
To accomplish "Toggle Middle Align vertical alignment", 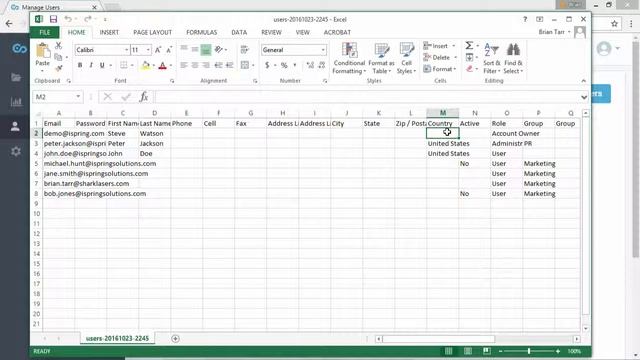I will [x=195, y=50].
